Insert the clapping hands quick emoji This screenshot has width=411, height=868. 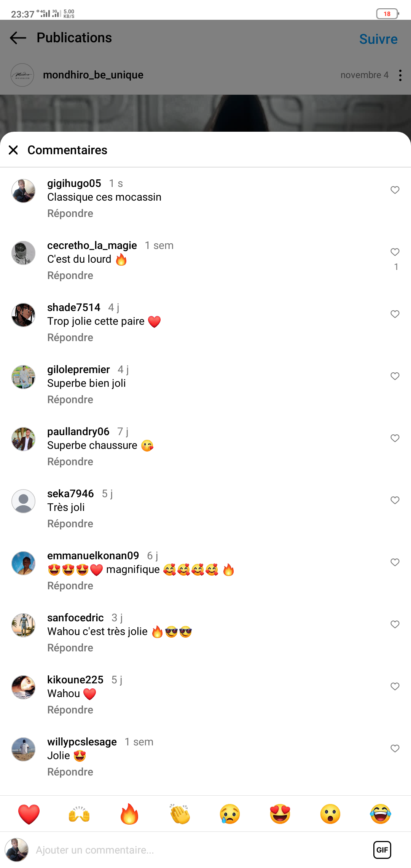point(180,814)
